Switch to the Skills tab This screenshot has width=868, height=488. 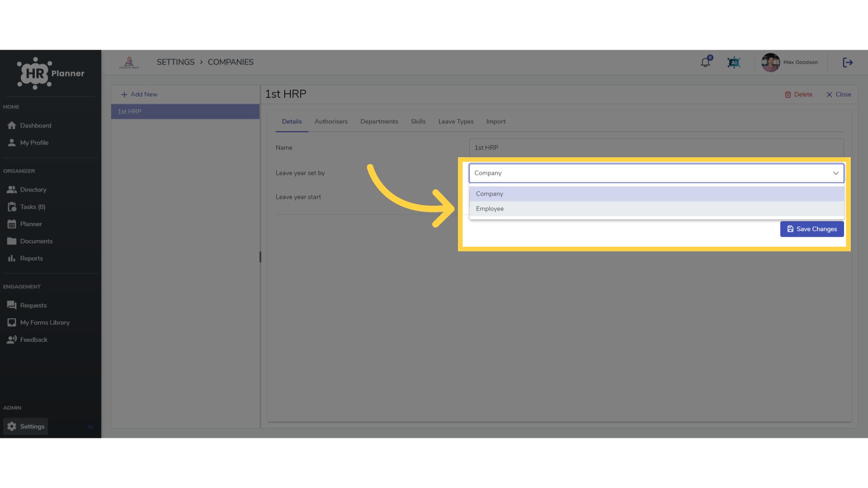point(418,122)
